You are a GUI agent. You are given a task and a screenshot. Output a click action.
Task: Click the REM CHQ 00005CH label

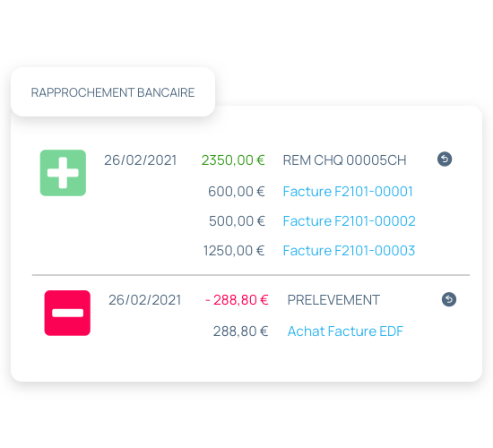coord(344,160)
